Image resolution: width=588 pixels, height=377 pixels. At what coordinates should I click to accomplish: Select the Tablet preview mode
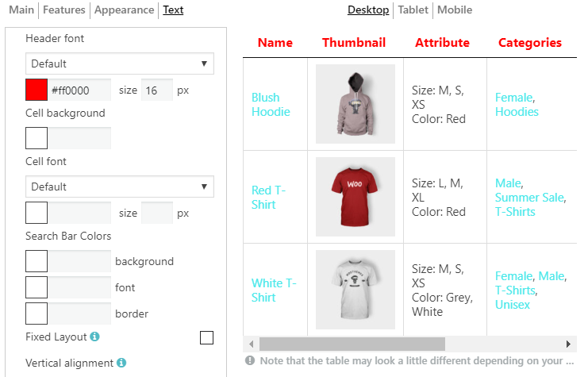[413, 10]
